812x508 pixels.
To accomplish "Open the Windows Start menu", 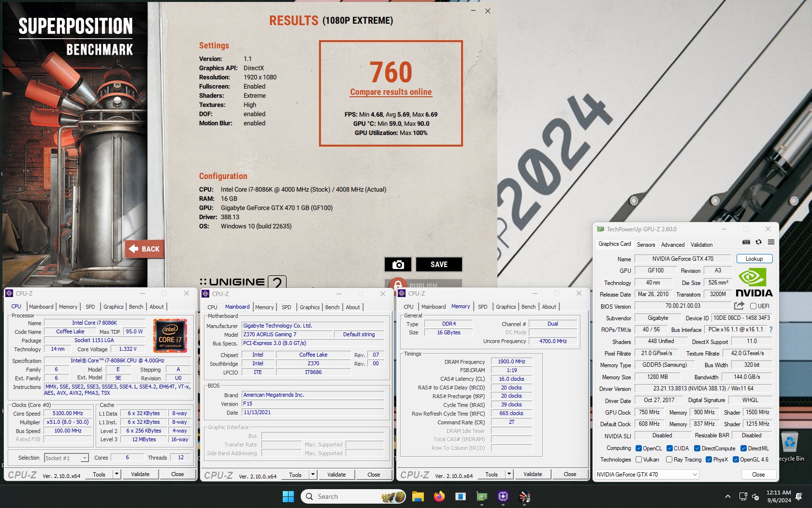I will (x=288, y=496).
